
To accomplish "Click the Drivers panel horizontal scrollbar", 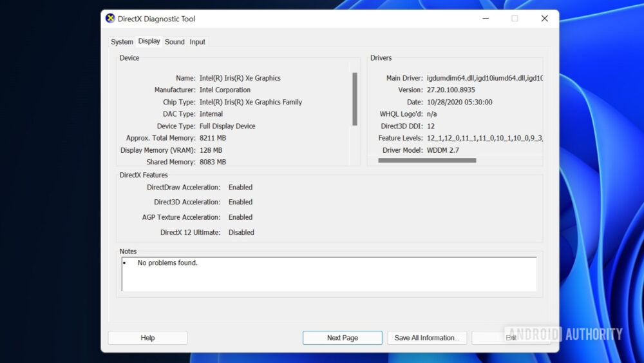I will click(x=427, y=161).
